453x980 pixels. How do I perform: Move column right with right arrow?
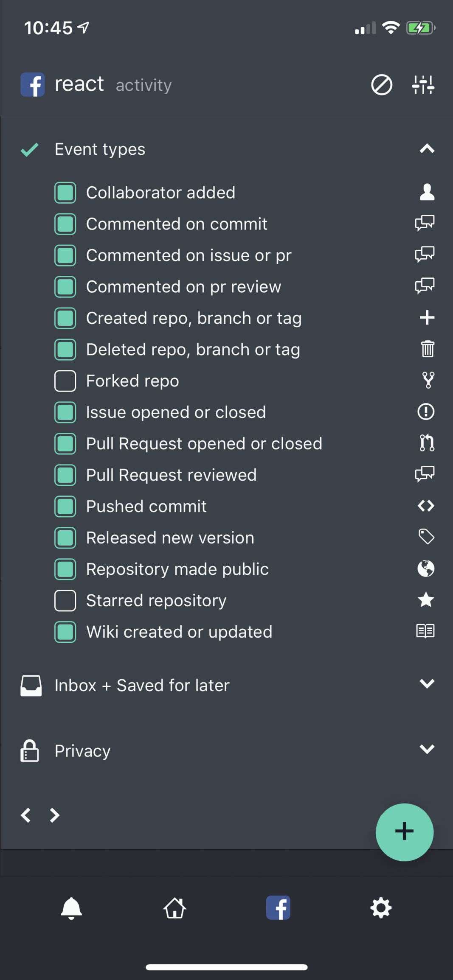[x=54, y=815]
